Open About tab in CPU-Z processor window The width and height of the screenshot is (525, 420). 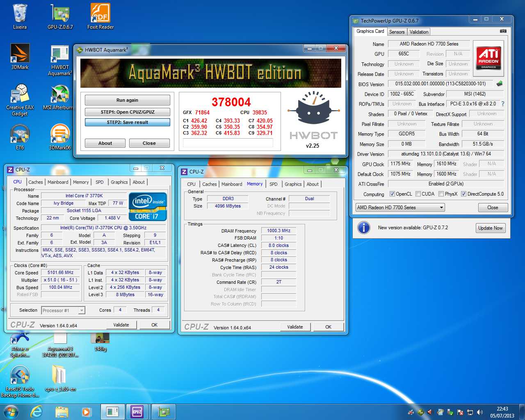click(139, 182)
